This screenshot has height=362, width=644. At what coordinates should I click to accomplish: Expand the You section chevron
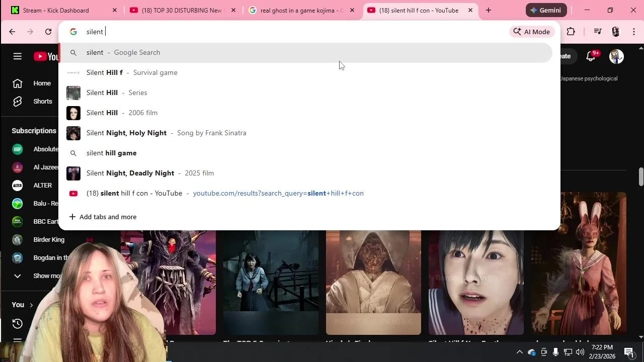[31, 305]
